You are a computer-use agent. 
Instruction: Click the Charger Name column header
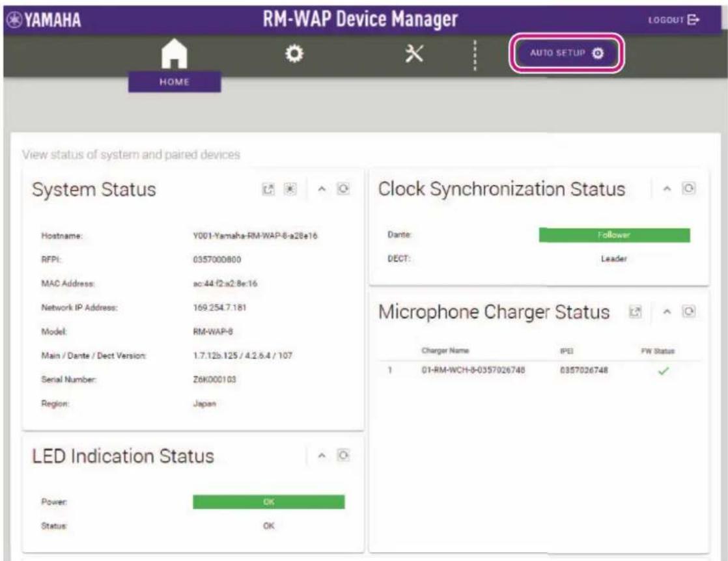click(x=445, y=350)
